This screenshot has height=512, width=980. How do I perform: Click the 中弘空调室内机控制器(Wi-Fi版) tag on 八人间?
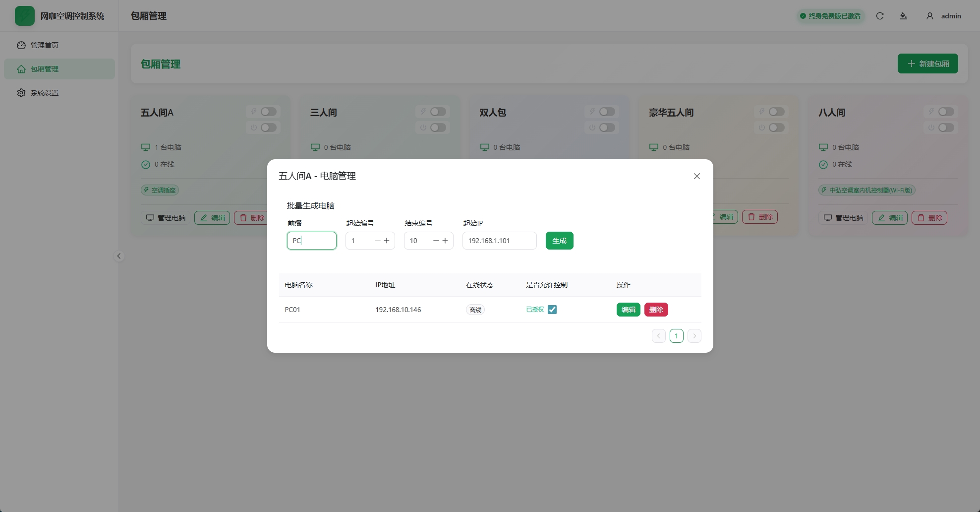866,190
